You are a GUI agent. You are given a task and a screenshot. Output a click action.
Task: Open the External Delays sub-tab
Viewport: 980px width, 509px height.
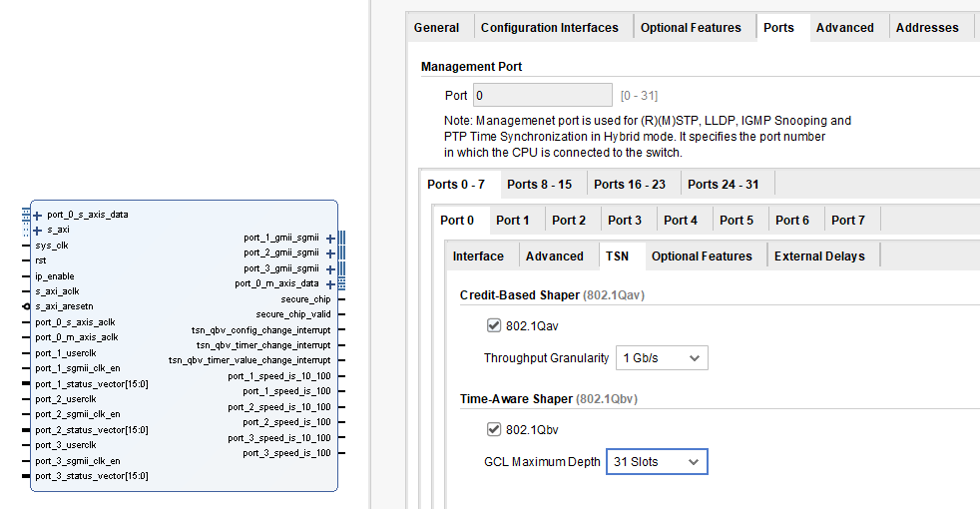pos(818,256)
